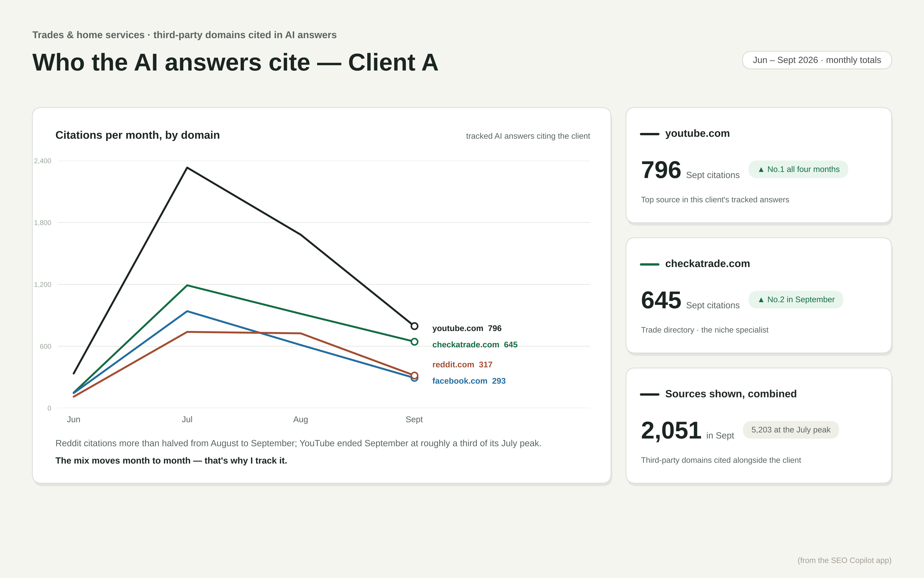924x578 pixels.
Task: Click the 'Reddit citations more than halved' caption
Action: pos(298,443)
